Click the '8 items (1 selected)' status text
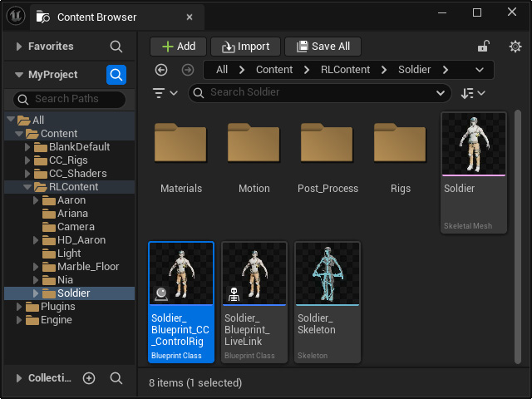The width and height of the screenshot is (532, 399). (x=195, y=383)
